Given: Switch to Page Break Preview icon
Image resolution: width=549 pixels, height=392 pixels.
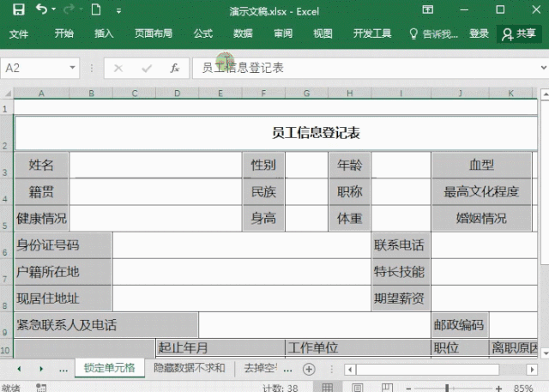Looking at the screenshot, I should pyautogui.click(x=387, y=387).
